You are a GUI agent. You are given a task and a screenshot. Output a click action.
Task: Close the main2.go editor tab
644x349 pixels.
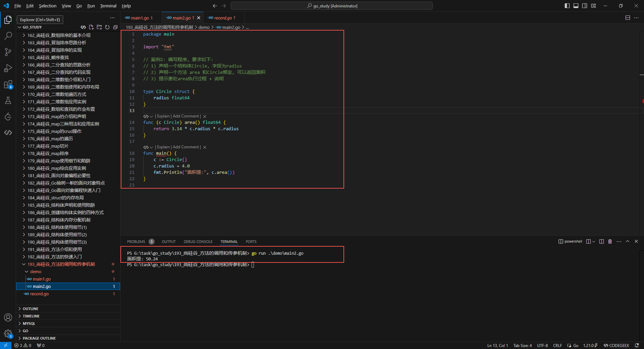tap(199, 18)
